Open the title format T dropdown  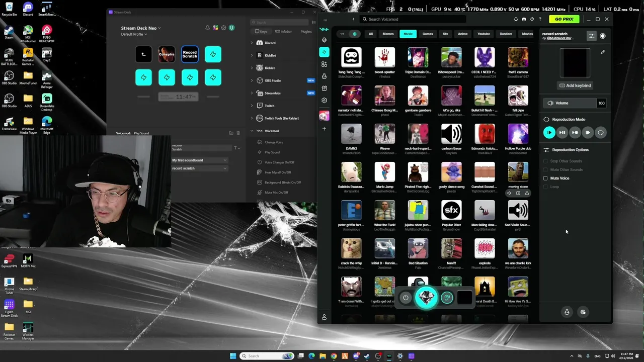click(236, 148)
